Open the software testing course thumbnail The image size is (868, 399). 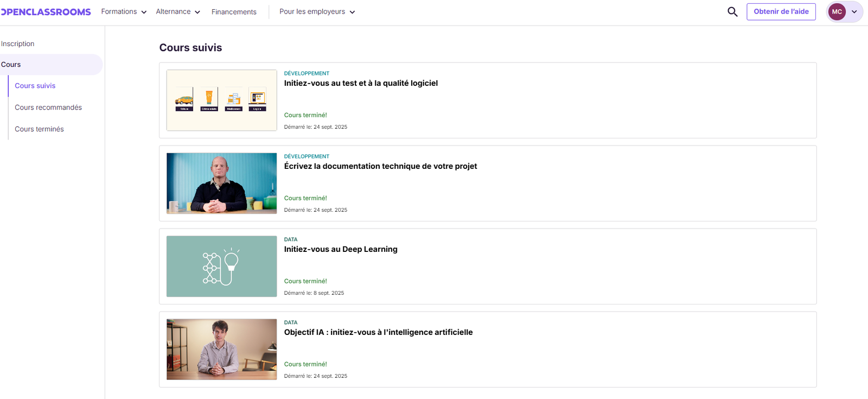221,100
